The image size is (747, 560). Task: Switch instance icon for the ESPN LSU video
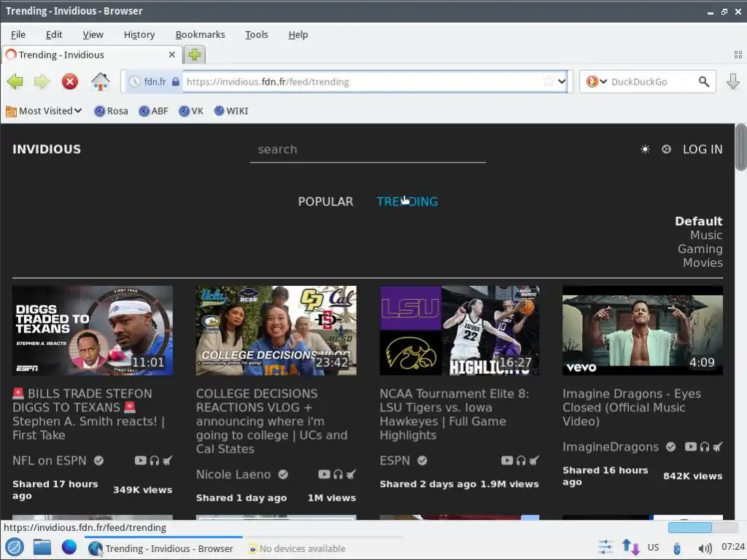coord(534,461)
